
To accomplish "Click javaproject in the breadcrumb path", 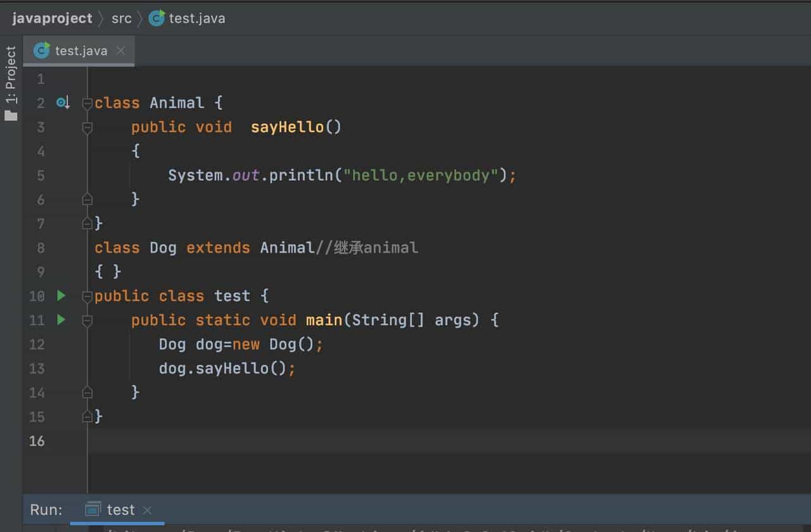I will pyautogui.click(x=52, y=18).
